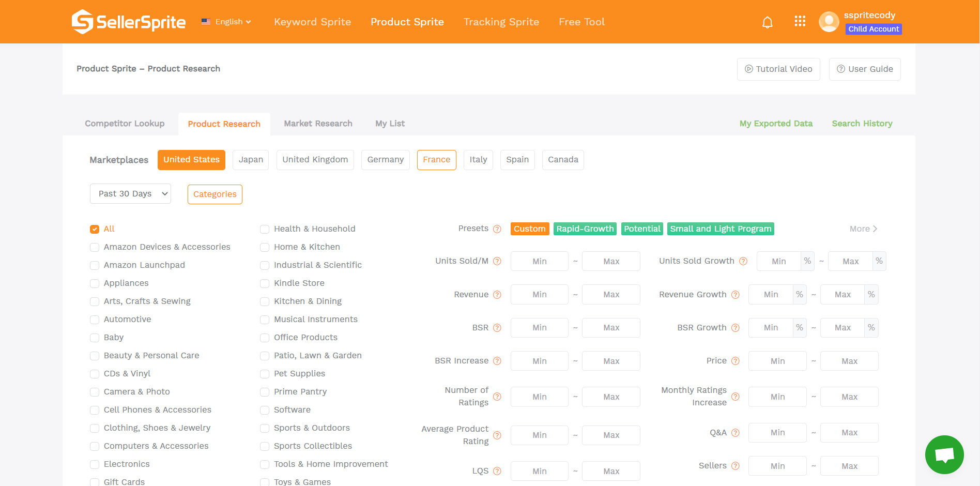
Task: Open Search History link
Action: coord(862,124)
